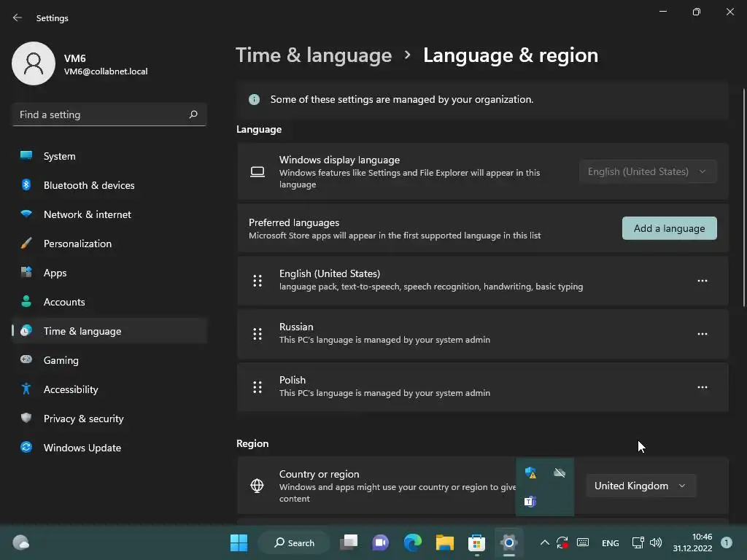Open Bluetooth & devices in the sidebar
747x560 pixels.
point(109,185)
